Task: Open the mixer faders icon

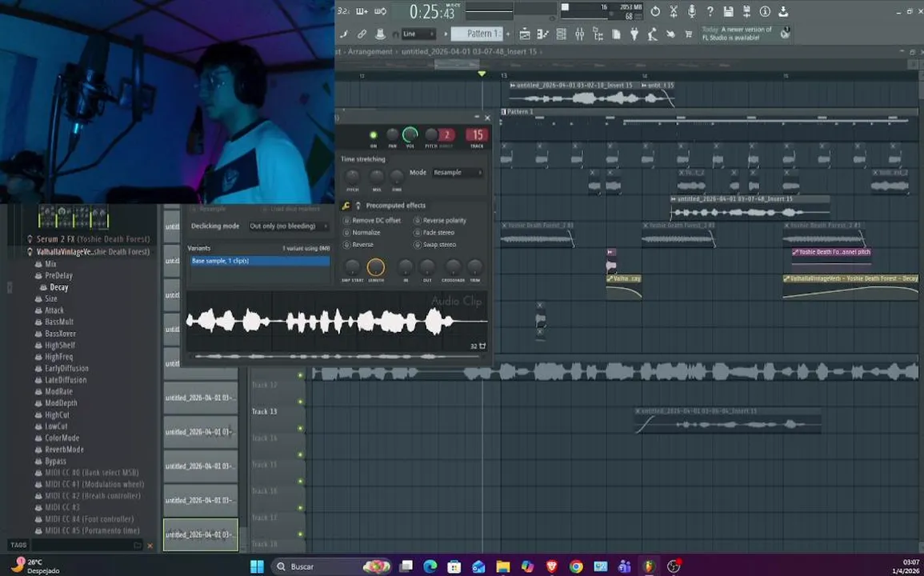Action: 579,34
